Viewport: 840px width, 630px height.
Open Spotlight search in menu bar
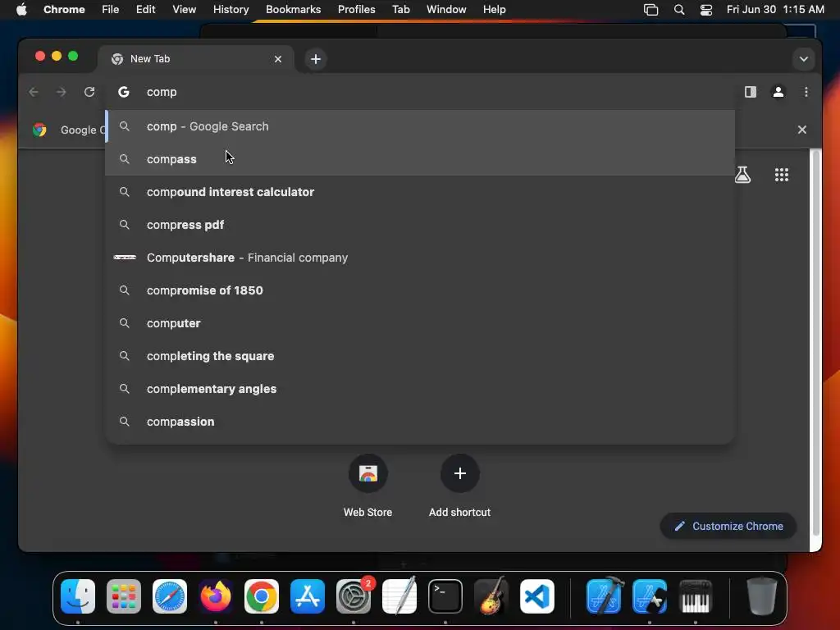pyautogui.click(x=678, y=10)
